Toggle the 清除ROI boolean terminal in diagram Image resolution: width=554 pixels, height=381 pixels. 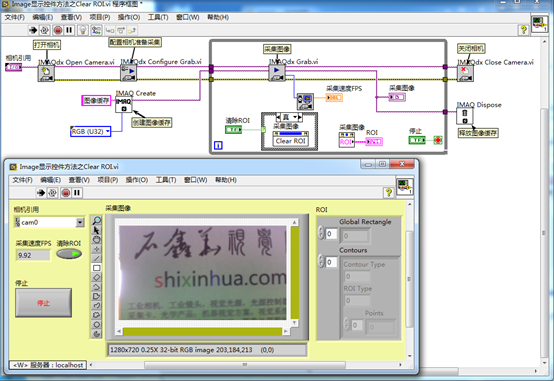[234, 130]
